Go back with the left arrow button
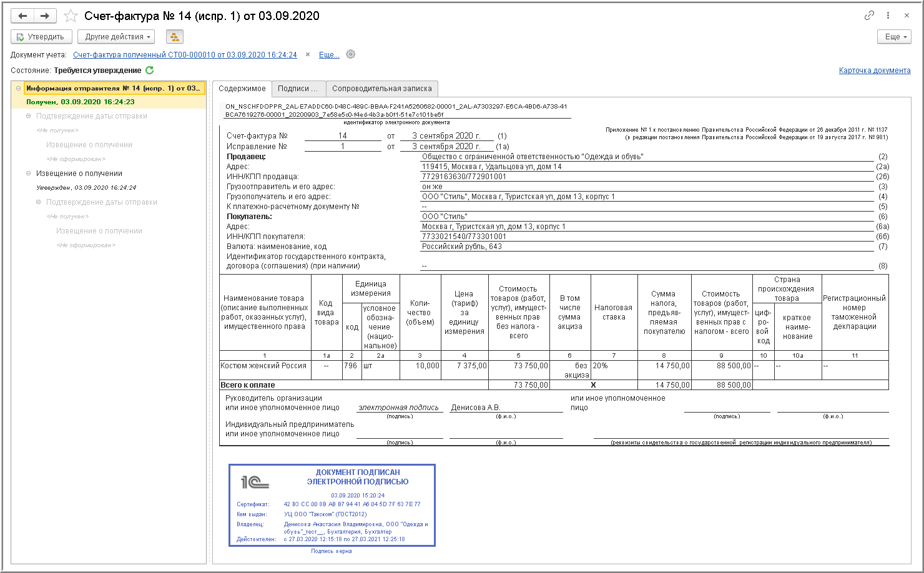This screenshot has width=924, height=573. click(22, 16)
